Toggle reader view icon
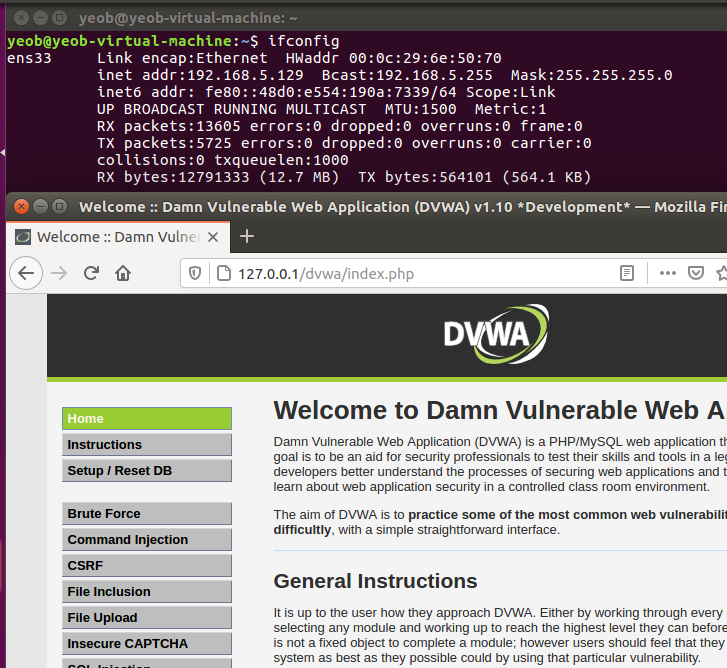This screenshot has height=668, width=727. tap(627, 273)
